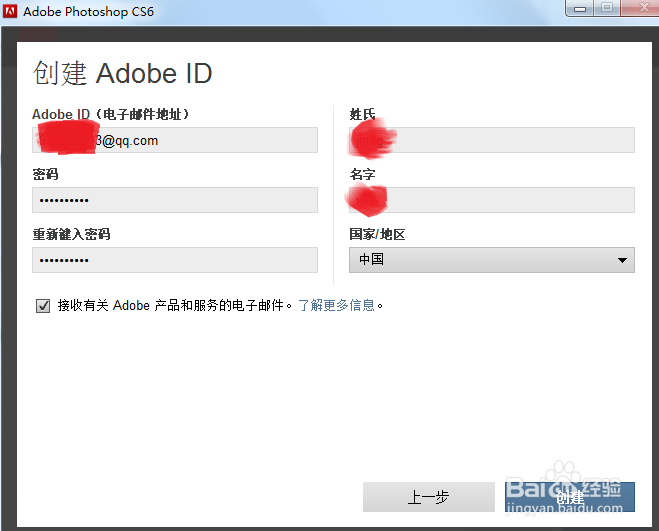The height and width of the screenshot is (531, 659).
Task: Click the 名字 first name field
Action: point(492,200)
